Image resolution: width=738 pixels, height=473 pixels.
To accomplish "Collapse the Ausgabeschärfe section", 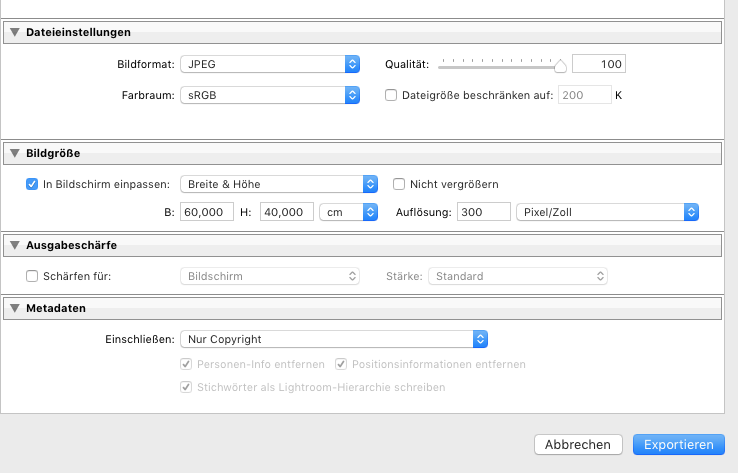I will 15,245.
